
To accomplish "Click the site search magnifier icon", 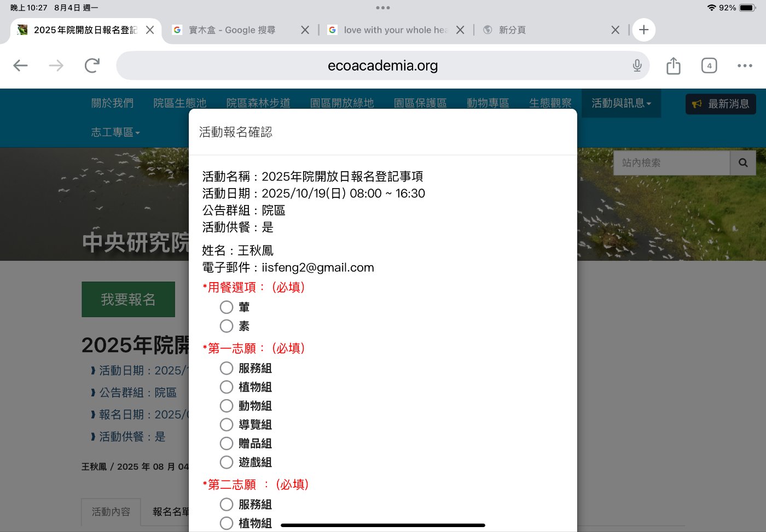I will (742, 163).
